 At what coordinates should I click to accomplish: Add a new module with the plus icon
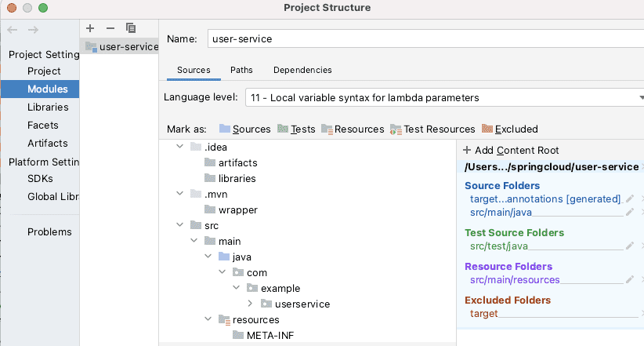90,28
